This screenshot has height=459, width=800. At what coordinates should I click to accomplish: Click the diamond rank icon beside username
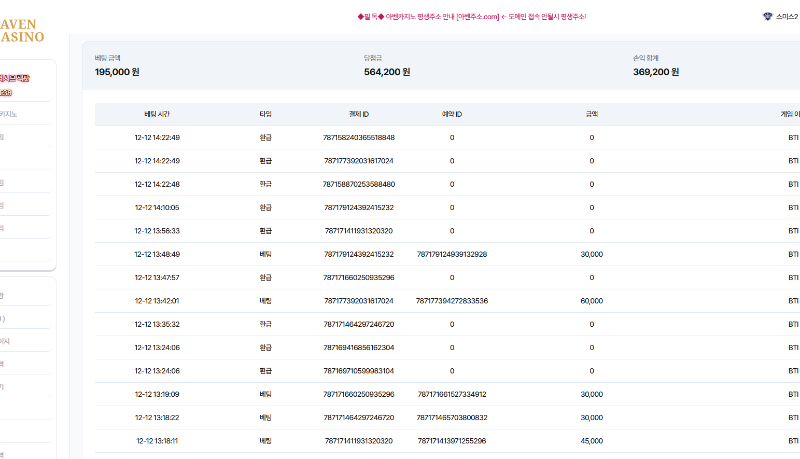767,16
